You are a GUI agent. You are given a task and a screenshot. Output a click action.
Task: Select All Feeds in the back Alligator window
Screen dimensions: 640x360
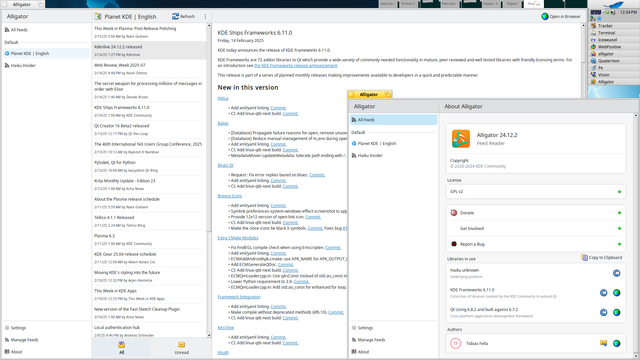(x=46, y=30)
